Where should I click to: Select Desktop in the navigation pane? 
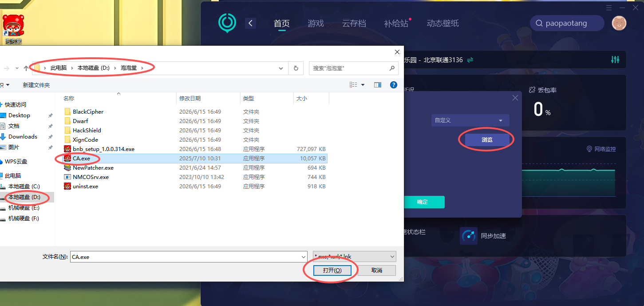click(19, 115)
